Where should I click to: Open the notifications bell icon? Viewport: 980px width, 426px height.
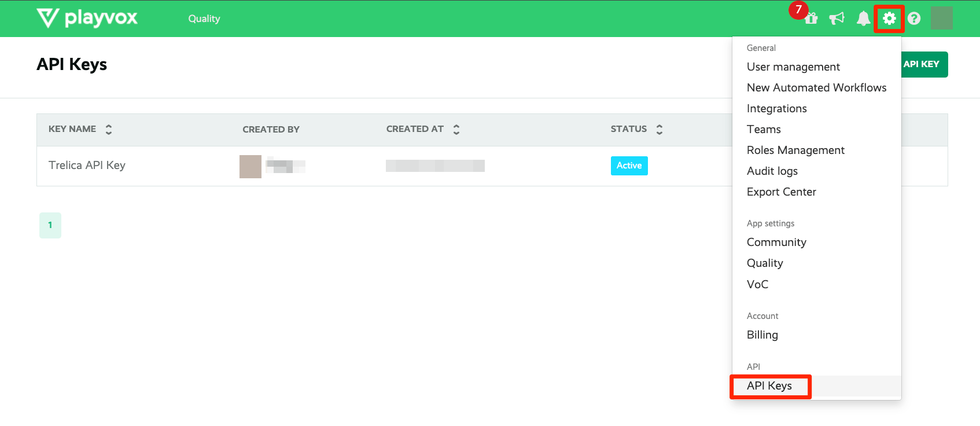coord(863,19)
